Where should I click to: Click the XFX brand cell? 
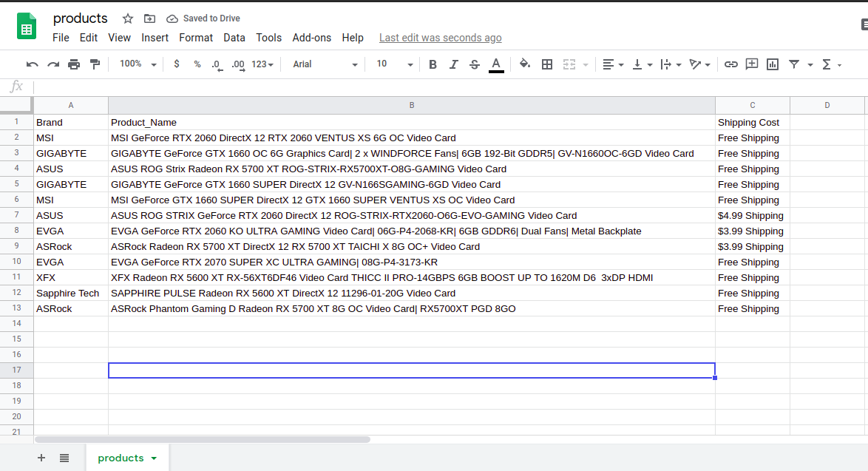click(x=71, y=278)
